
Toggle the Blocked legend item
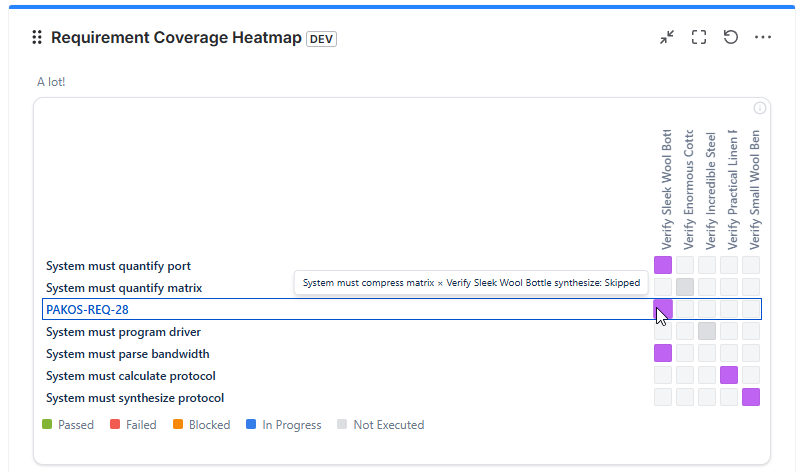[201, 425]
